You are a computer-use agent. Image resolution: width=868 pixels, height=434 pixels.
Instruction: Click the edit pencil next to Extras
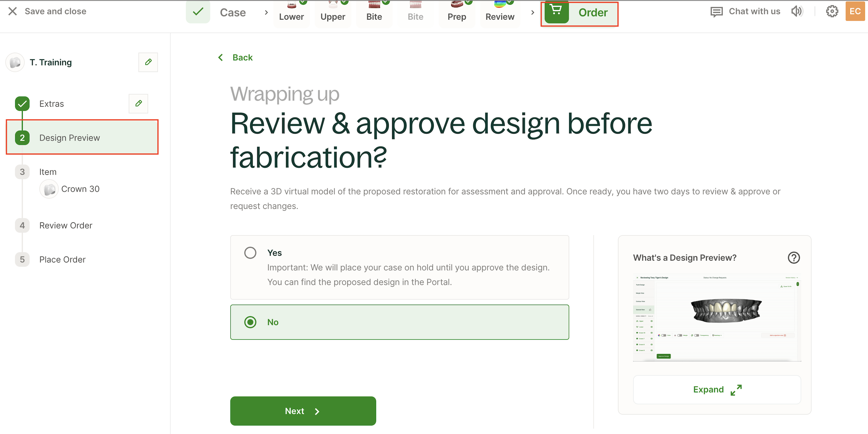tap(138, 104)
